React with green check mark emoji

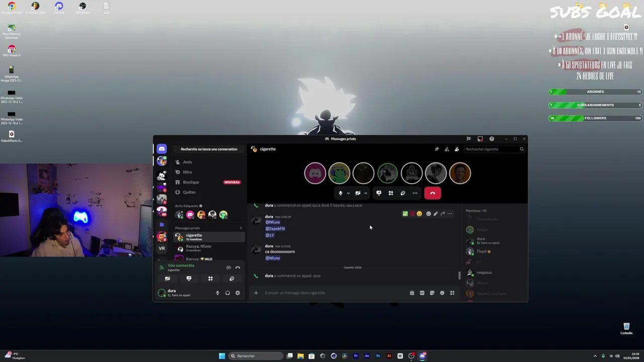tap(405, 214)
